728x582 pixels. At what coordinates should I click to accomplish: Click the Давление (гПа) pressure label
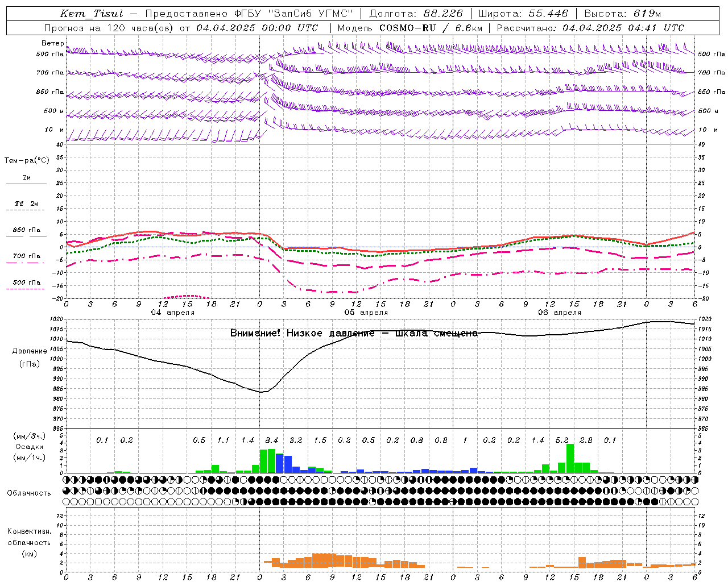pyautogui.click(x=30, y=357)
